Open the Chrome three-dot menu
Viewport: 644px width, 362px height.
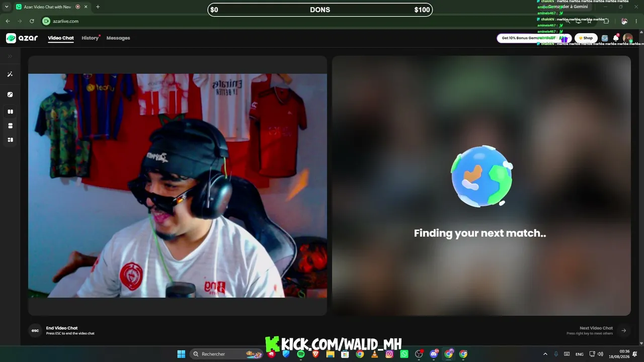coord(636,21)
